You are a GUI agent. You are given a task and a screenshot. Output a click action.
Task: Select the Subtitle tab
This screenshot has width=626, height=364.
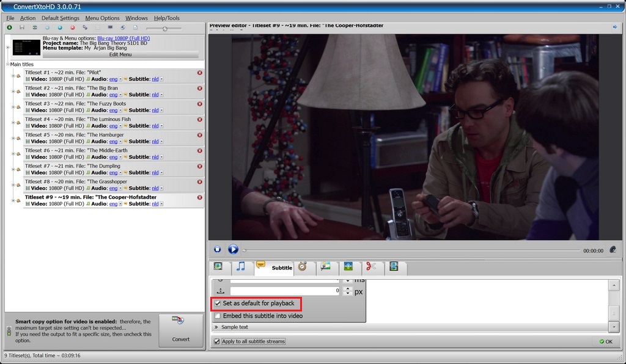coord(274,268)
